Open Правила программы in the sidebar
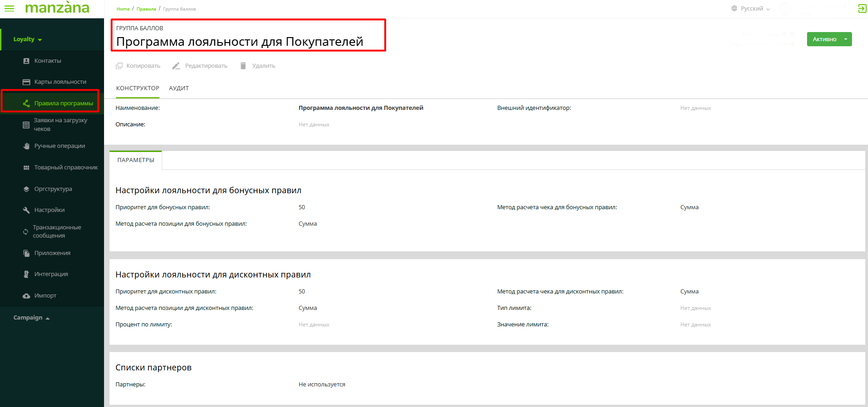 (x=63, y=103)
